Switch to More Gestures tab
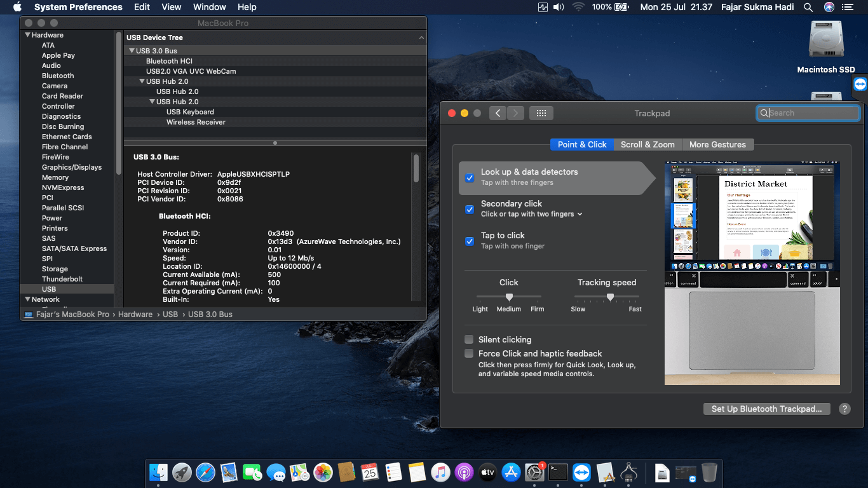The width and height of the screenshot is (868, 488). (718, 144)
